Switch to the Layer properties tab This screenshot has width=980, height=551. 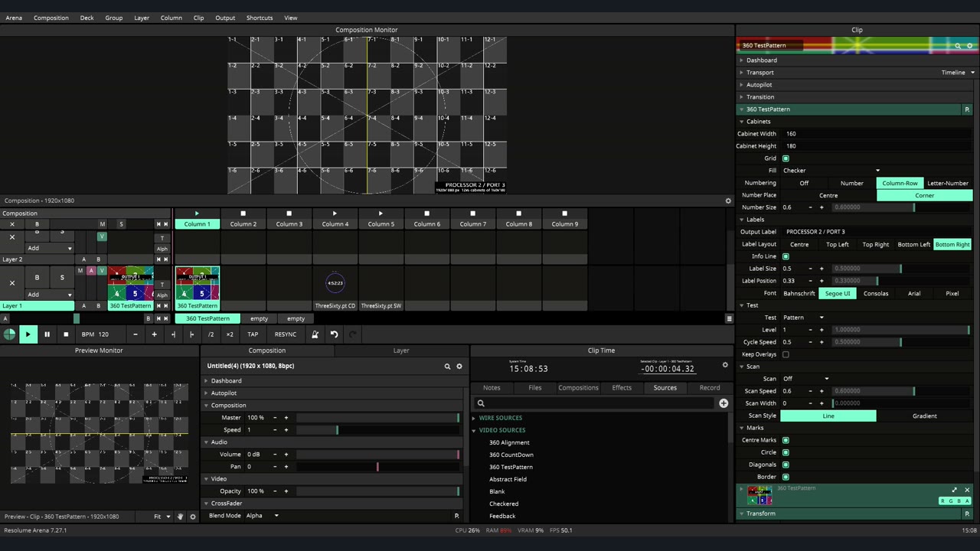[401, 350]
